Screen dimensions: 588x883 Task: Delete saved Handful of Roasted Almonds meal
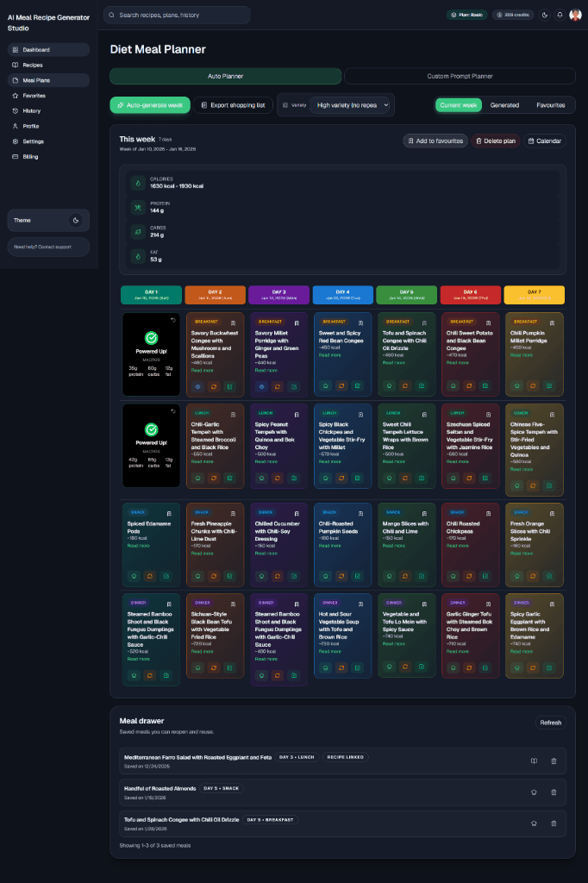point(554,792)
